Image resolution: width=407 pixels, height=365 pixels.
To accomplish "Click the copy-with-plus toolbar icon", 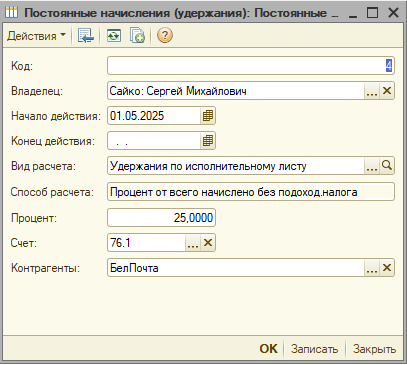I will [x=137, y=35].
